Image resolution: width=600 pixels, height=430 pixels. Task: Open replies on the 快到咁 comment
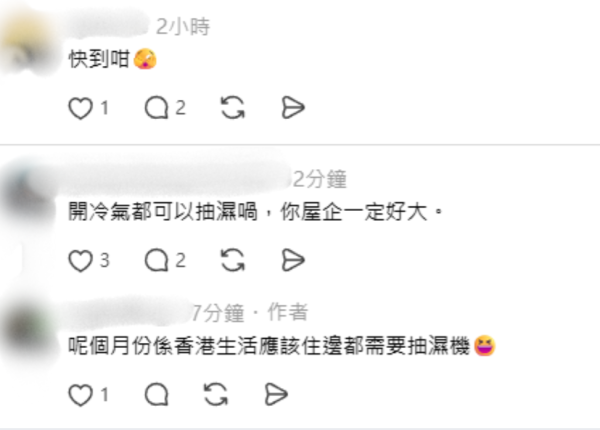[157, 108]
